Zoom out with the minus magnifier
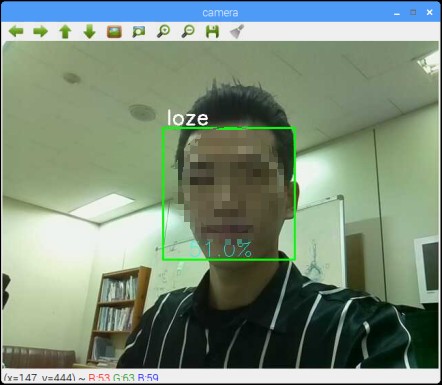442x385 pixels. (188, 32)
